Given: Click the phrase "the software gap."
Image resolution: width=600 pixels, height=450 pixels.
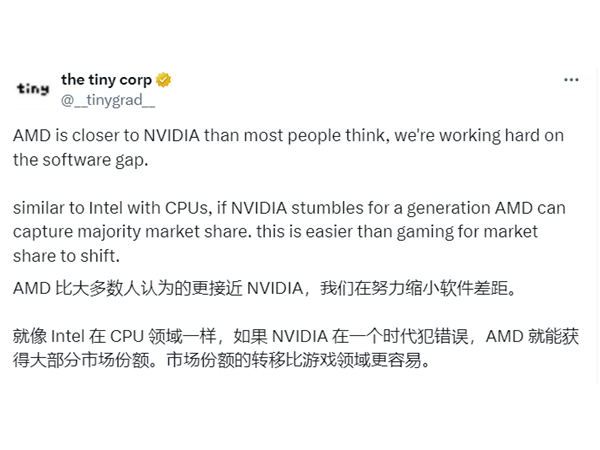Looking at the screenshot, I should [81, 160].
